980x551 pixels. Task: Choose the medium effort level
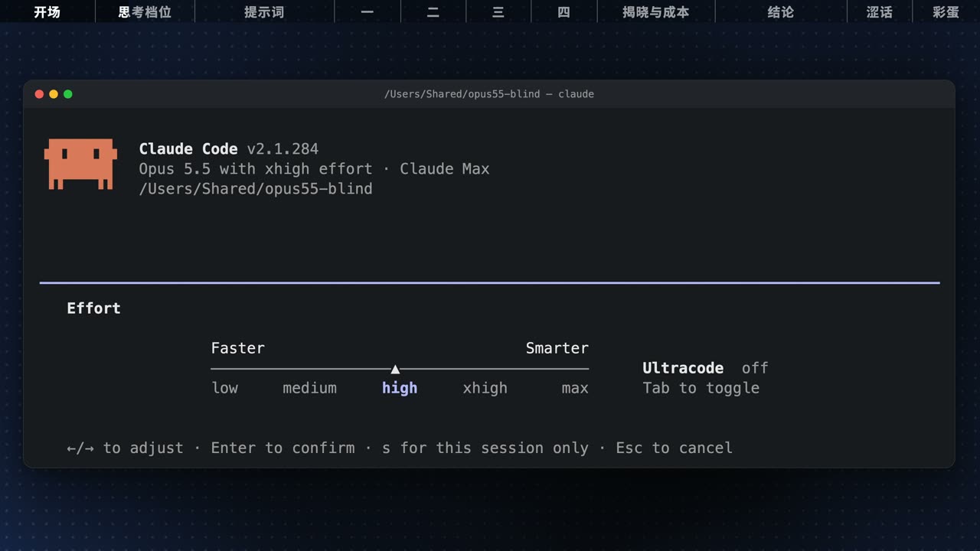(x=309, y=388)
